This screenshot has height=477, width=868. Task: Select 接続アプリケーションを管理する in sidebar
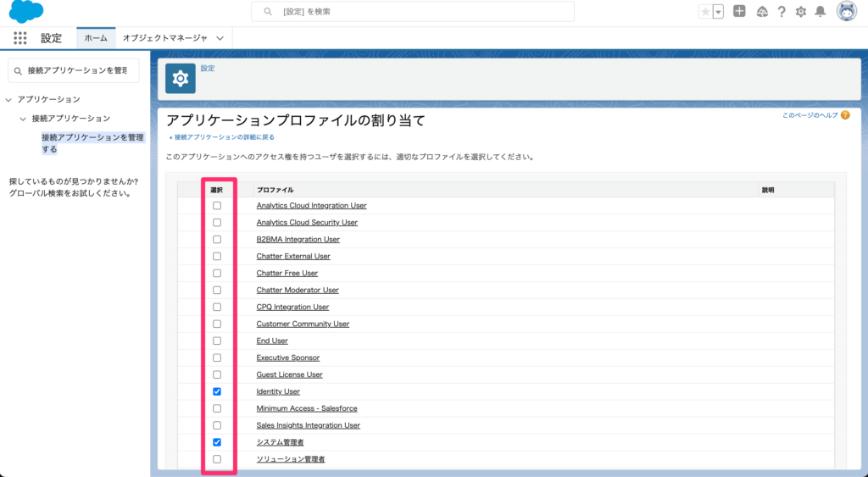click(x=92, y=143)
